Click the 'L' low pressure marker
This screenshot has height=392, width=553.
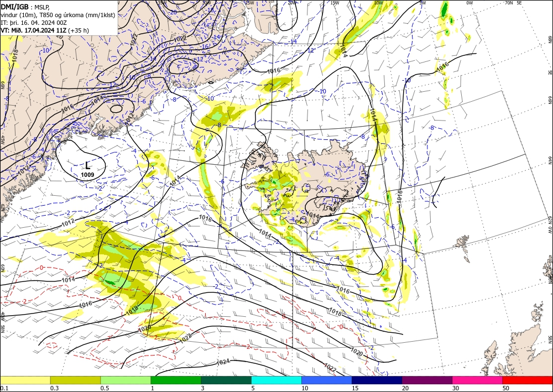pos(87,166)
